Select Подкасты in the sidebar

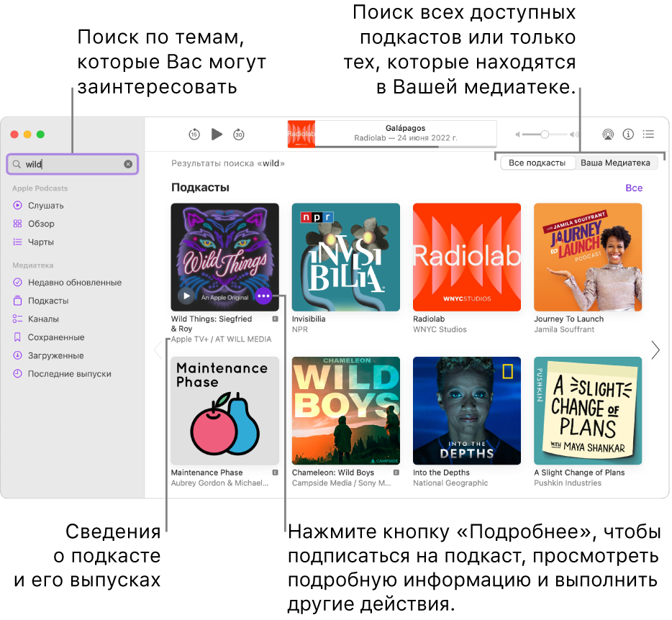[x=48, y=301]
